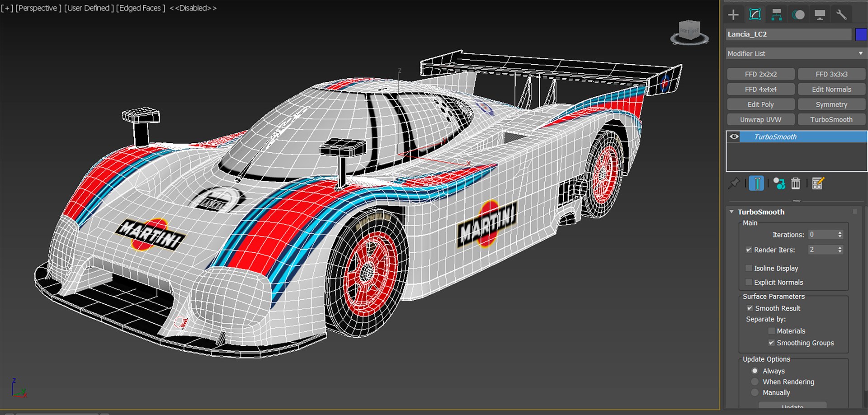Open the Motion panel tab
Image resolution: width=868 pixels, height=415 pixels.
click(x=798, y=14)
